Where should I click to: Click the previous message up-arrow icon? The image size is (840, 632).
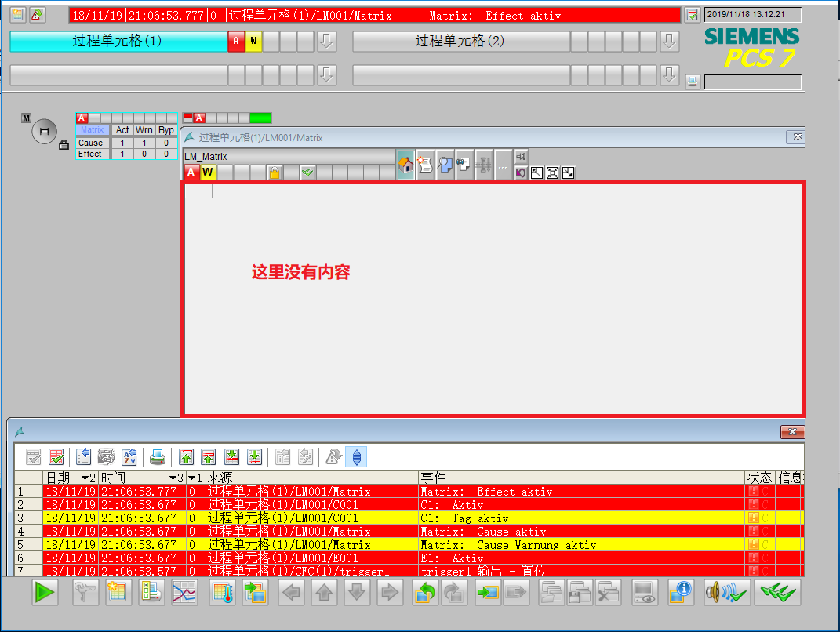209,457
